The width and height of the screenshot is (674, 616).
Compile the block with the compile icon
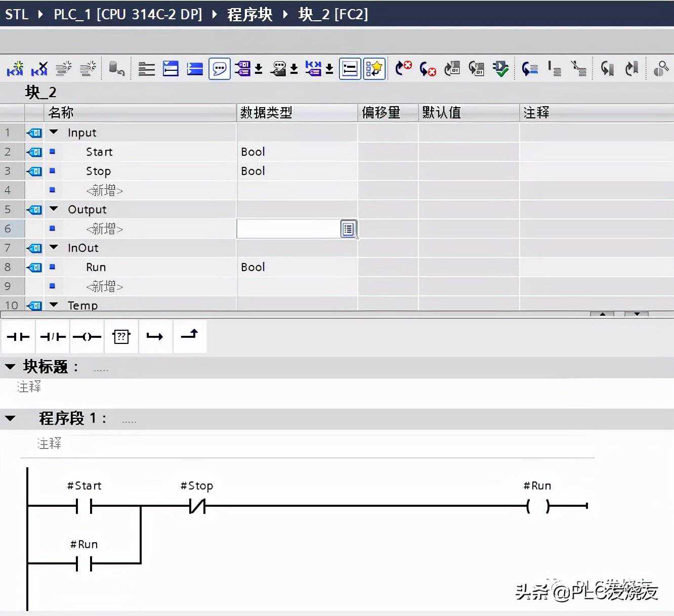coord(500,68)
